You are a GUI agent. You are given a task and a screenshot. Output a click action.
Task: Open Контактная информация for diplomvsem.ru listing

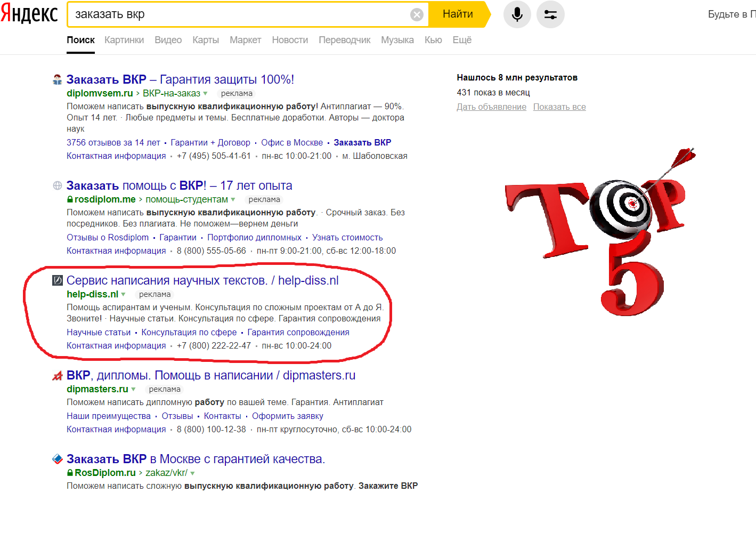(116, 156)
